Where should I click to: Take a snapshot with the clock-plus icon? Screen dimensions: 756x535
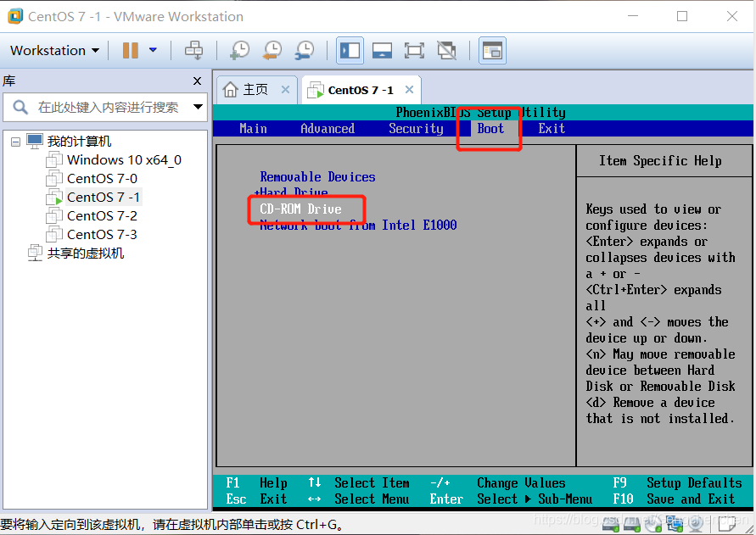(x=239, y=50)
